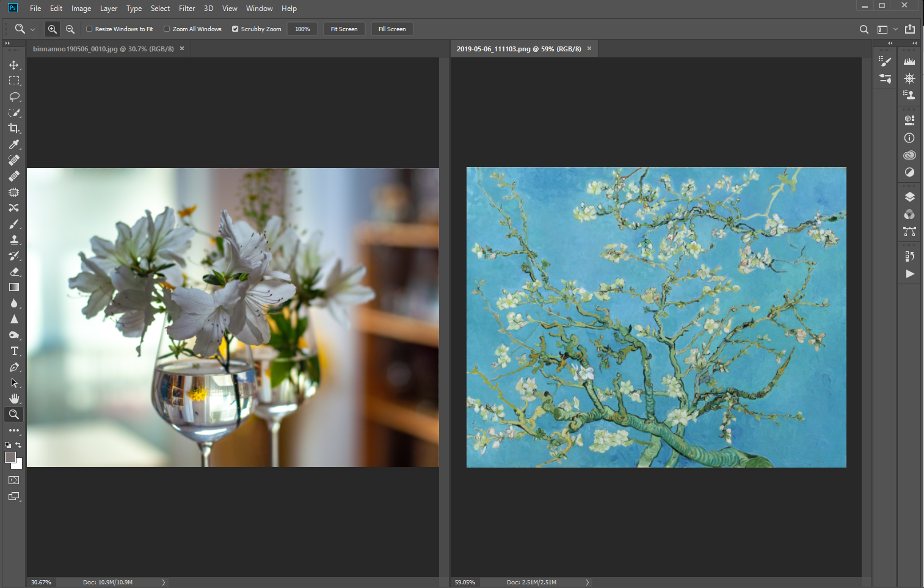Select the Crop tool
Image resolution: width=924 pixels, height=588 pixels.
coord(14,128)
